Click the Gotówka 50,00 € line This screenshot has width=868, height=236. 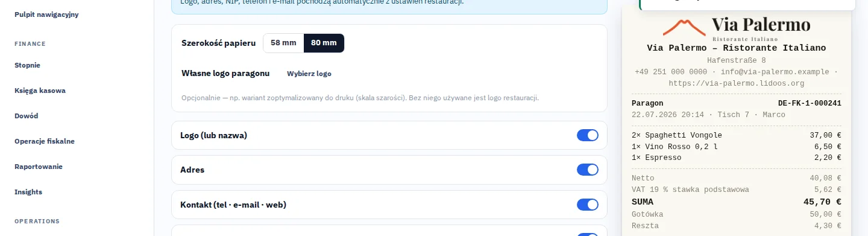[x=737, y=214]
